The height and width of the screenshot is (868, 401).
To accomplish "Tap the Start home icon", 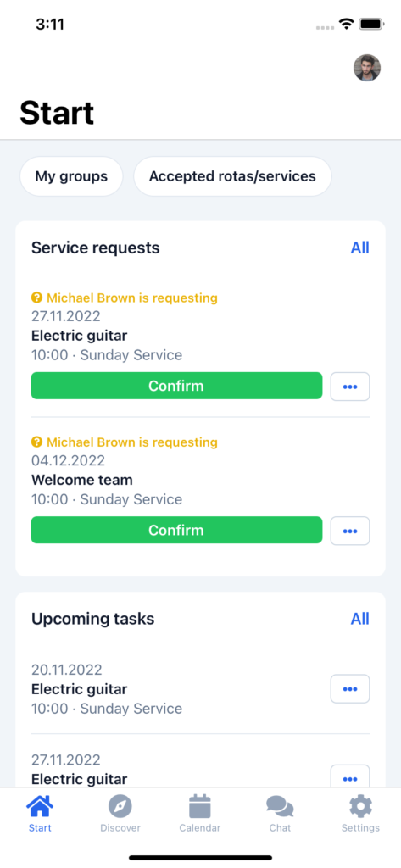I will [x=40, y=806].
